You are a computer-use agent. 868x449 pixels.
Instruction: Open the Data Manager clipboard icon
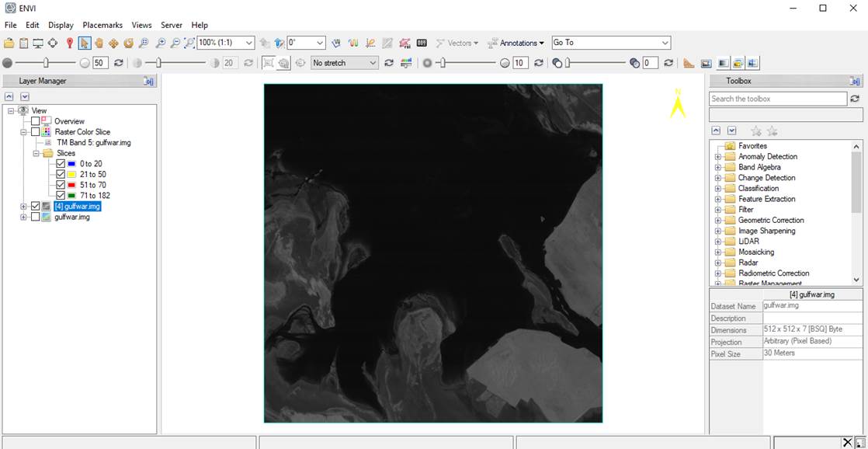tap(23, 43)
